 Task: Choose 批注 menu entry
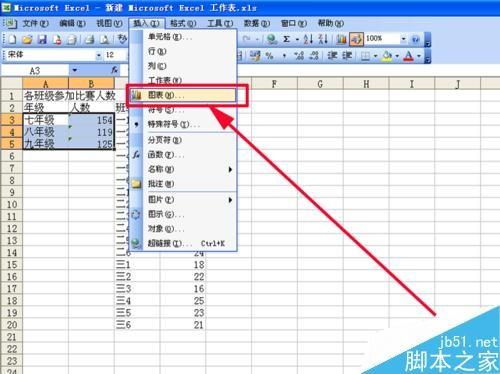coord(183,184)
